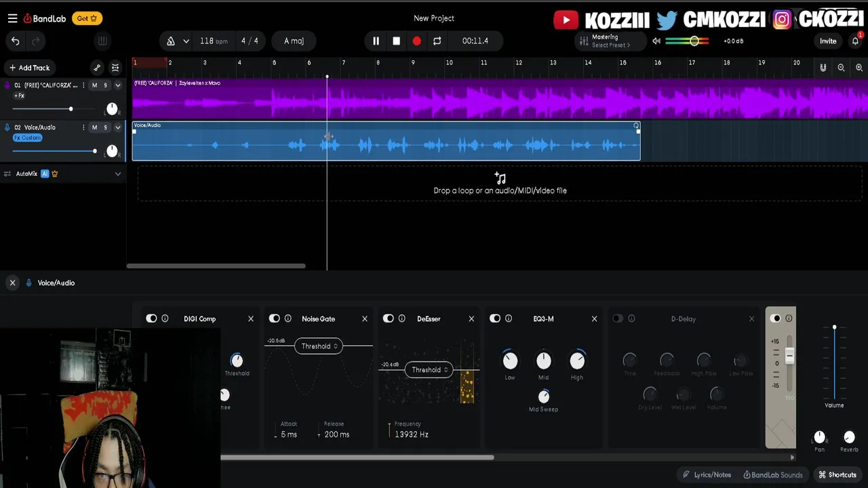The image size is (868, 488).
Task: Remove the DIGI Comp effect
Action: 251,319
